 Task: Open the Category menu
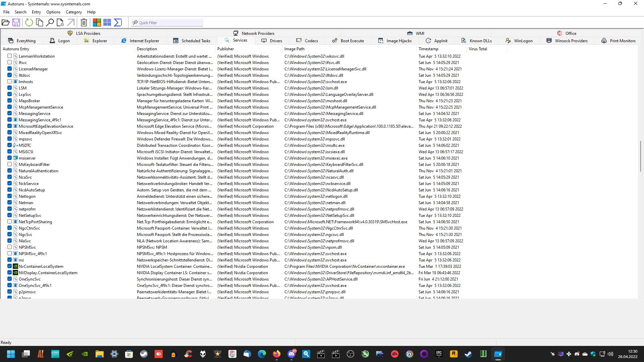coord(74,12)
